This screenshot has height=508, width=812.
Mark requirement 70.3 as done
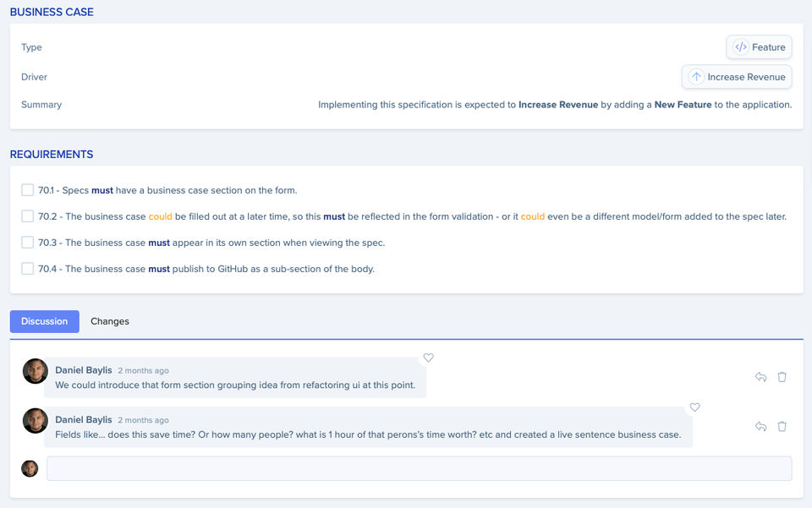click(x=28, y=243)
